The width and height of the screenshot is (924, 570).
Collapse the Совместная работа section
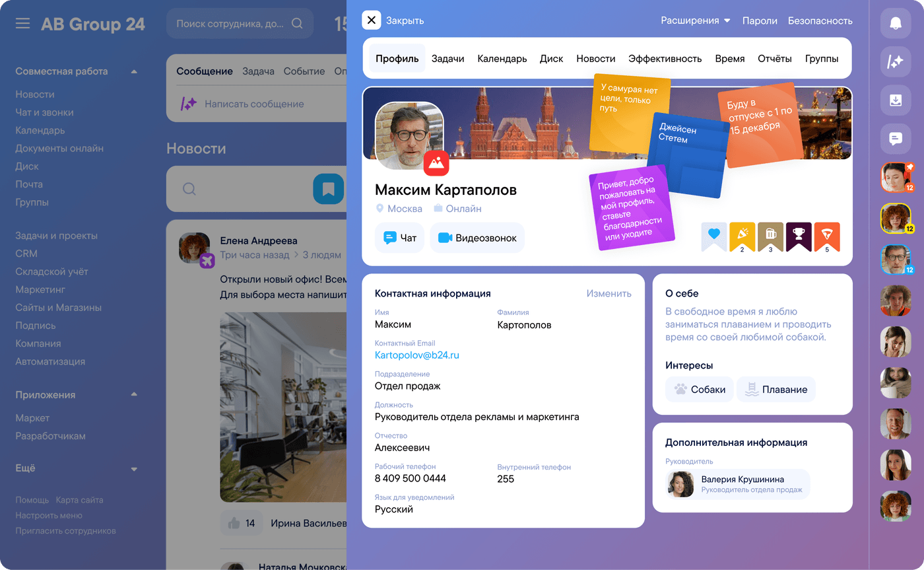[x=134, y=71]
